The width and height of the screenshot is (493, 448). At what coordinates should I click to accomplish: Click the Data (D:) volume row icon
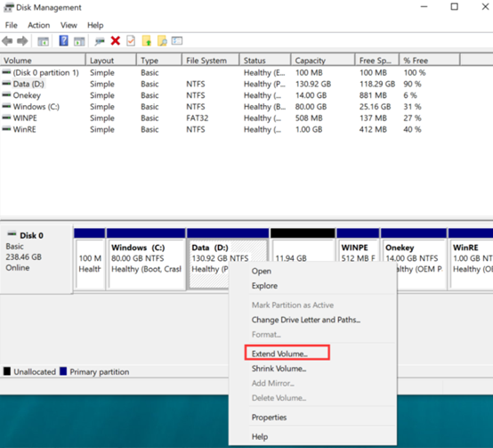pyautogui.click(x=6, y=84)
